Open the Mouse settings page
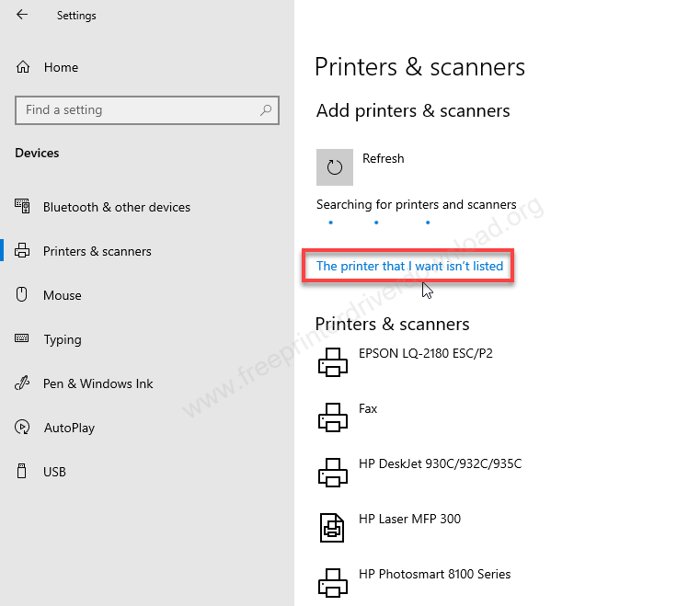The width and height of the screenshot is (700, 606). point(62,295)
